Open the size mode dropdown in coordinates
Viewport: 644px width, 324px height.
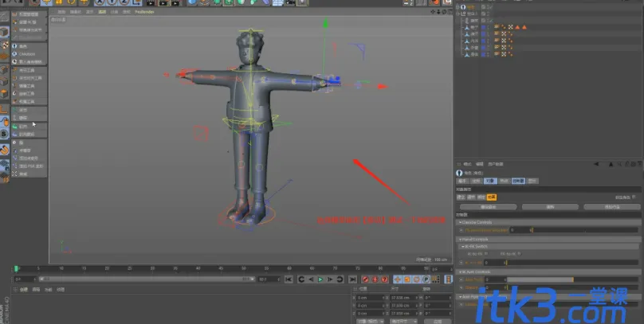(403, 321)
